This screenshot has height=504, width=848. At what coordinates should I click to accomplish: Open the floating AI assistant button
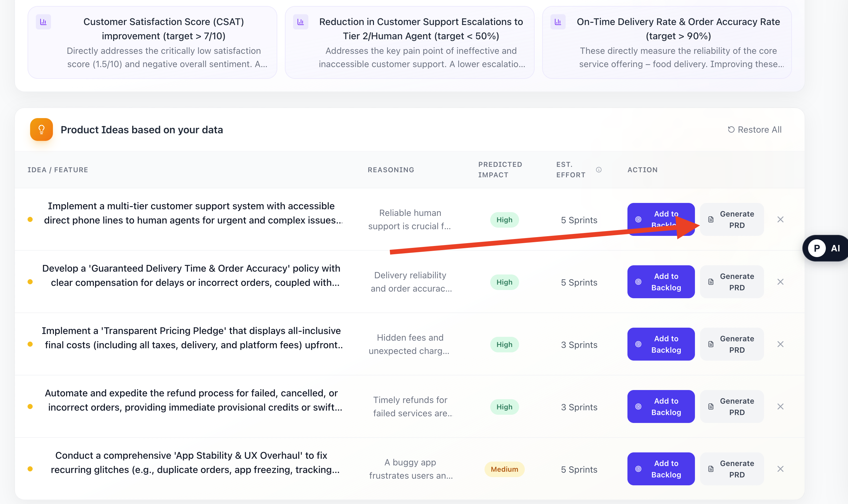(826, 248)
